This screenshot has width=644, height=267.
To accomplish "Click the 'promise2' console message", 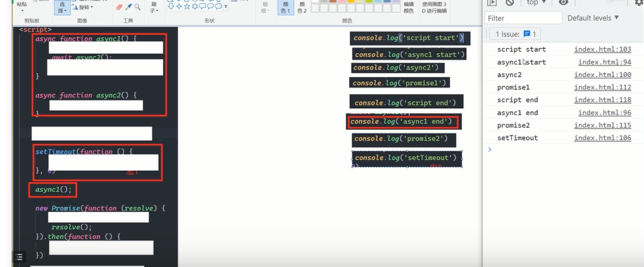I will click(x=513, y=125).
